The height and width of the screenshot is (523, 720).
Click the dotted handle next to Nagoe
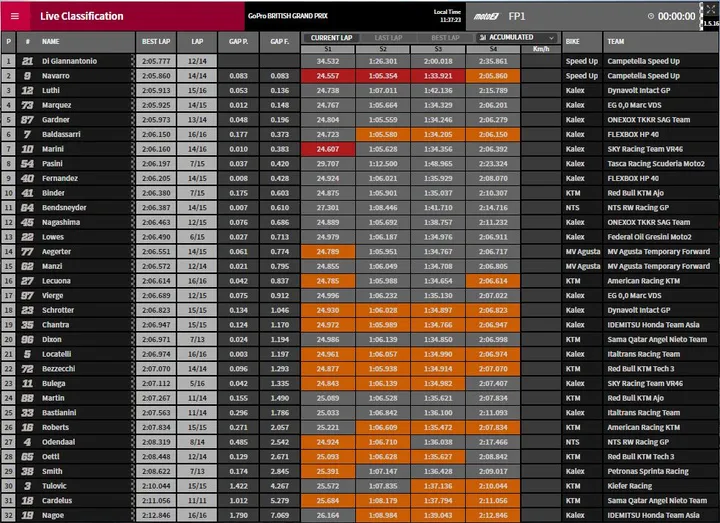pos(133,515)
